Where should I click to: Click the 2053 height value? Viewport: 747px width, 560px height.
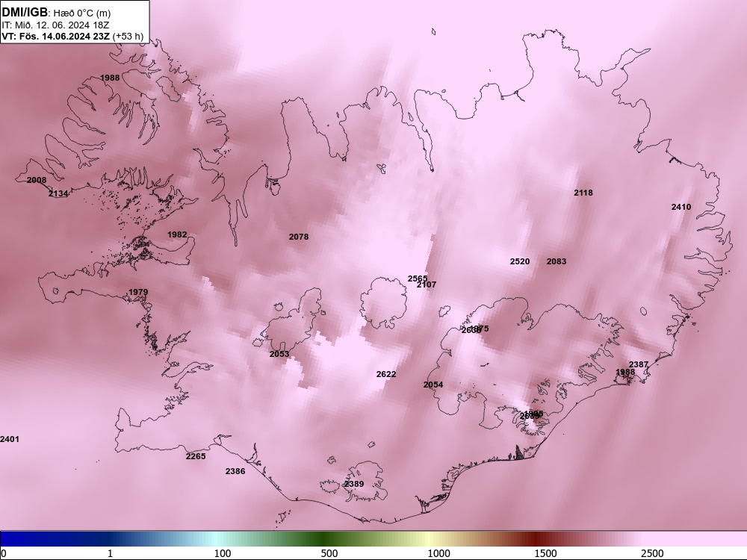tap(279, 354)
